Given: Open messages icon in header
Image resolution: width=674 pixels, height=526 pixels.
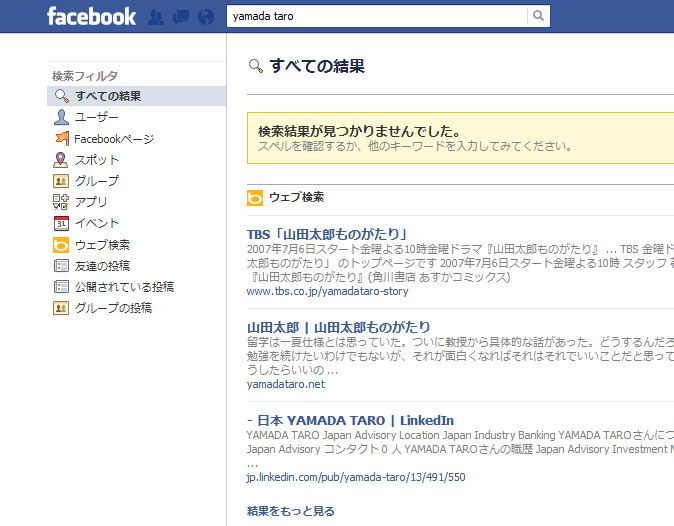Looking at the screenshot, I should pyautogui.click(x=181, y=17).
